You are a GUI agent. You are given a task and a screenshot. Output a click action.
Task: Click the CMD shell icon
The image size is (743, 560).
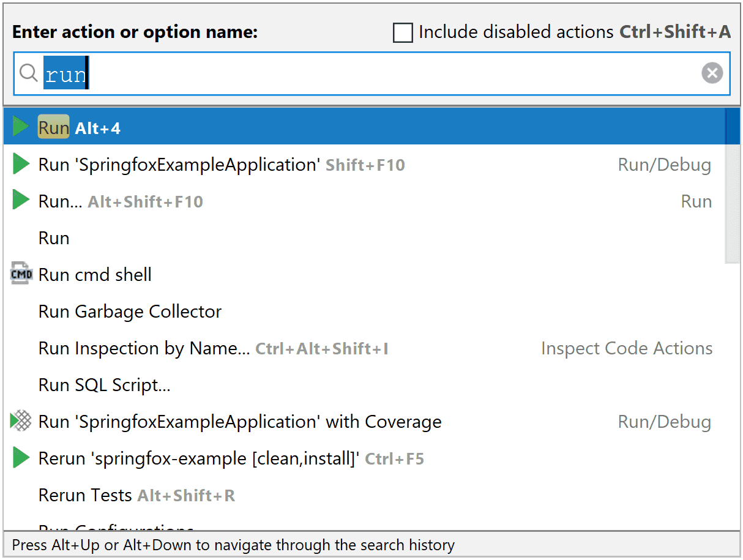click(21, 275)
